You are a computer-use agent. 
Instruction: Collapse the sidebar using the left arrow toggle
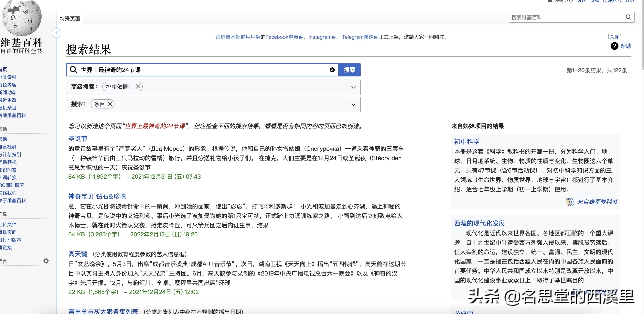(x=57, y=33)
